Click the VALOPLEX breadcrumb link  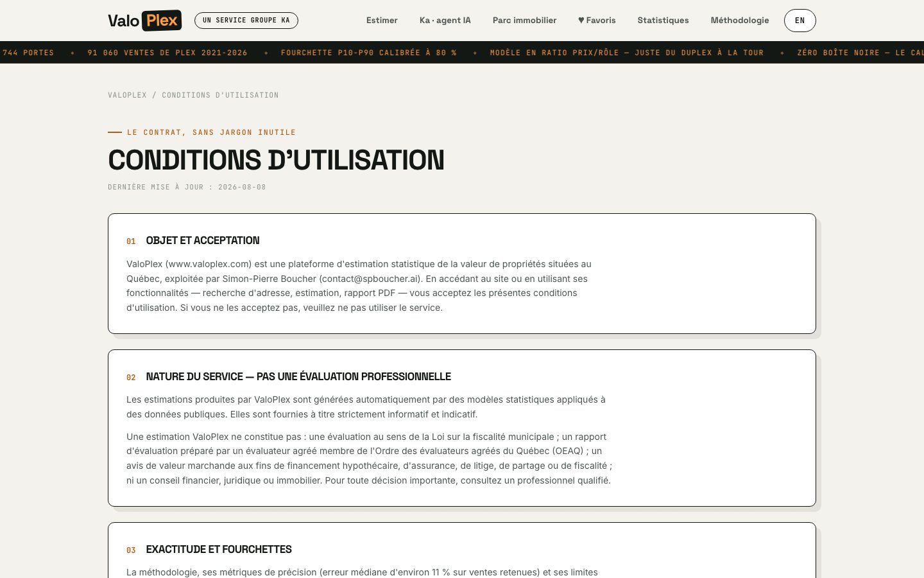pyautogui.click(x=127, y=95)
